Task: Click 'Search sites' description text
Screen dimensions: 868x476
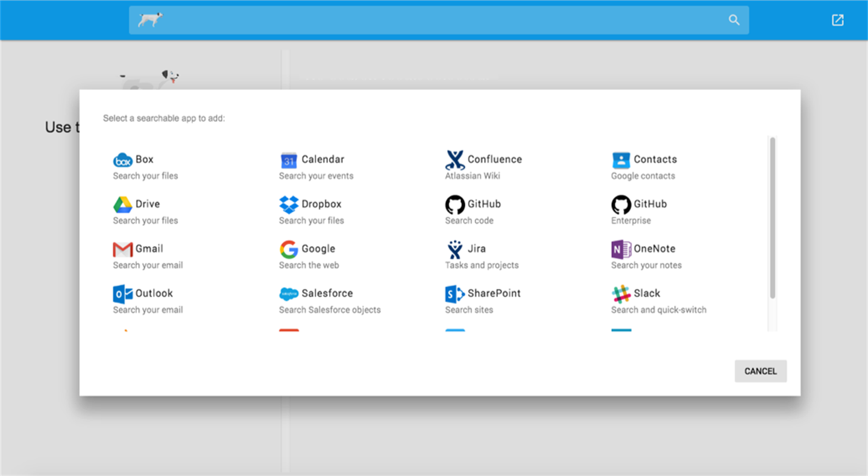Action: (469, 309)
